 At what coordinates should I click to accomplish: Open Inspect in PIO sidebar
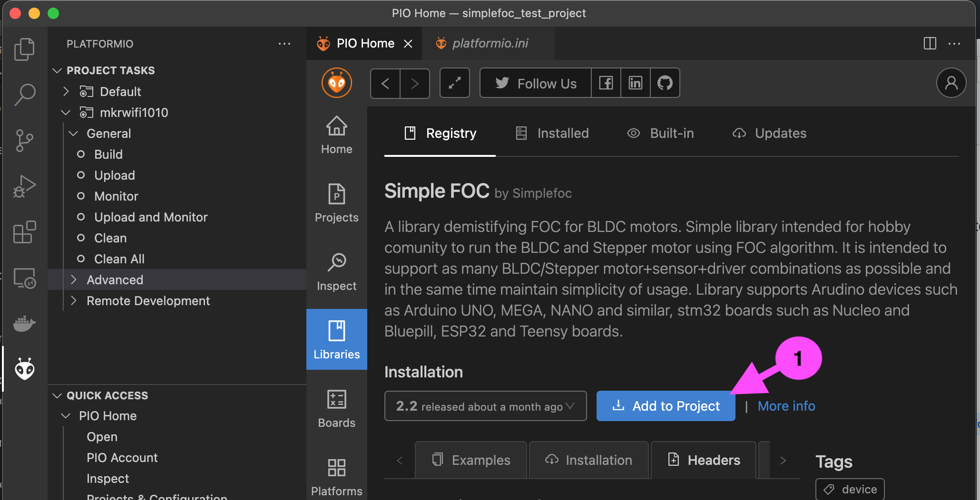336,272
